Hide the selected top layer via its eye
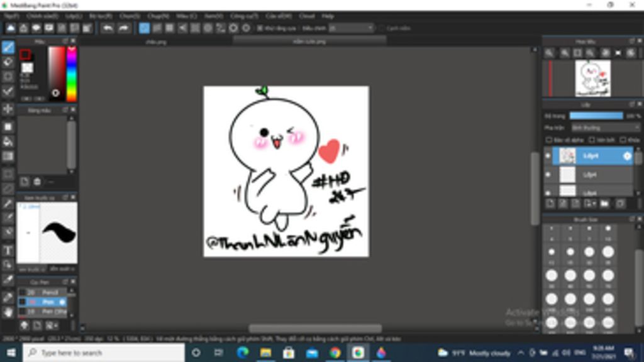Screen dimensions: 644x362 548,156
